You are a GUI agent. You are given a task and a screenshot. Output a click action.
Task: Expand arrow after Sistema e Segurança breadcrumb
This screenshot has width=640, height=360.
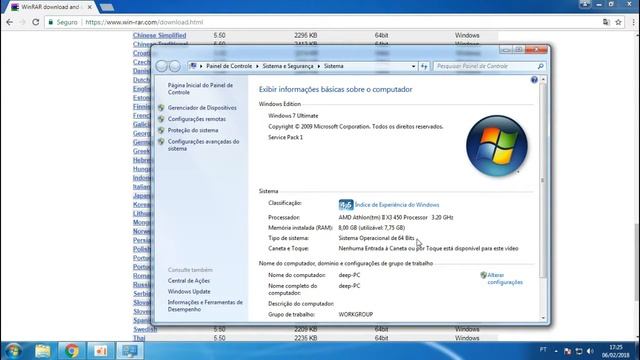(318, 66)
